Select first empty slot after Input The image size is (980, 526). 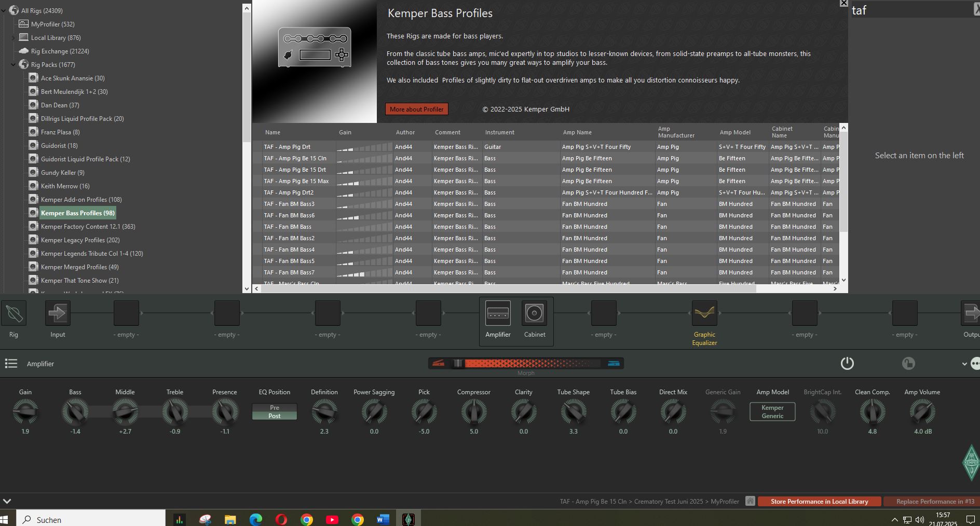pyautogui.click(x=126, y=313)
